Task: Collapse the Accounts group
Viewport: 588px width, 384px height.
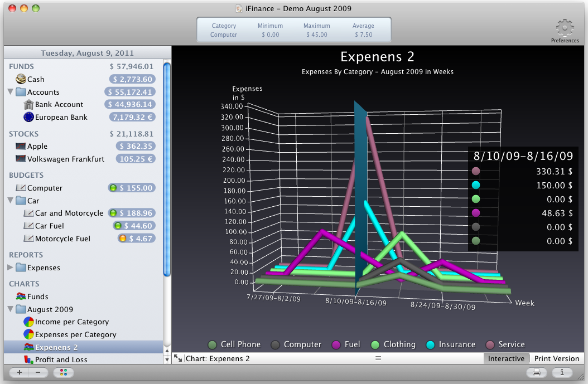Action: coord(11,91)
